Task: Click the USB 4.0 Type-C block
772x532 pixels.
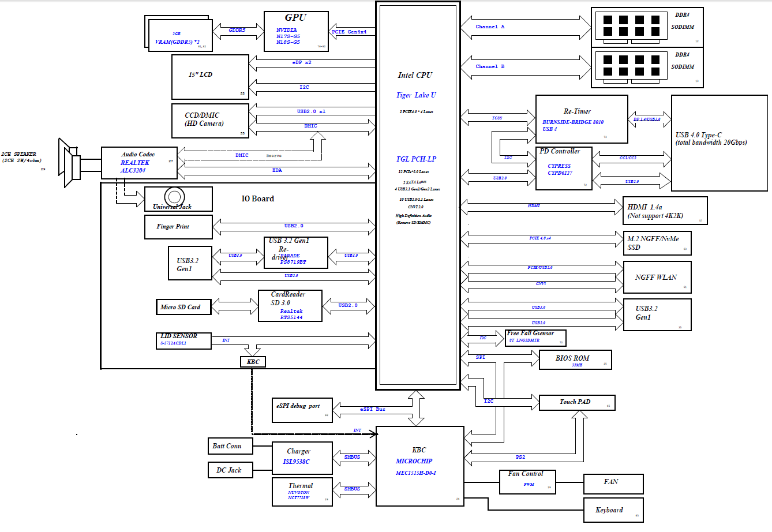Action: point(719,143)
